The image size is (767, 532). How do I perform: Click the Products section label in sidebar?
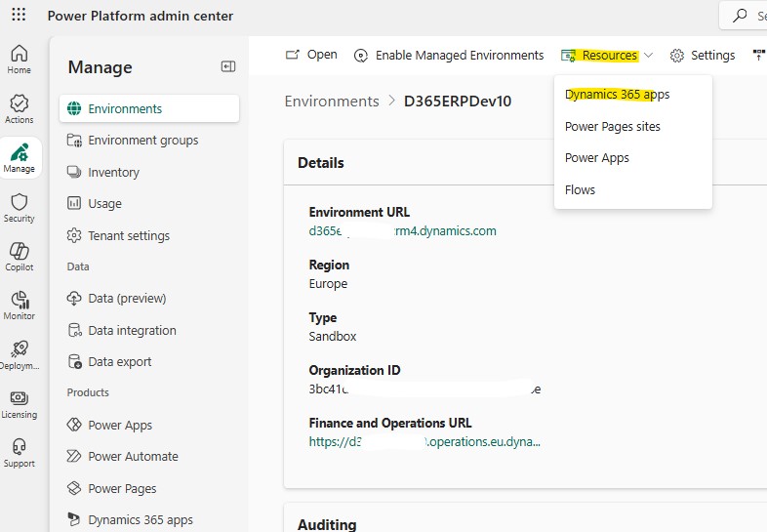pyautogui.click(x=88, y=392)
